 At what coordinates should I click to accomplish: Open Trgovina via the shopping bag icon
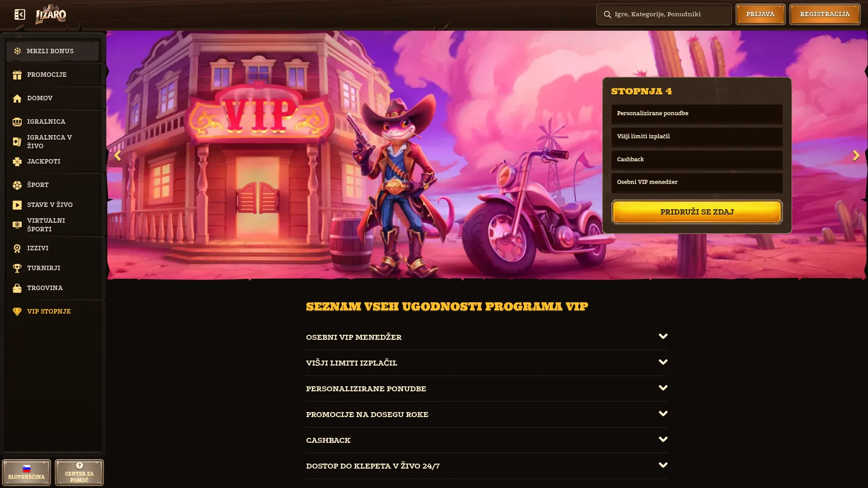(x=17, y=288)
